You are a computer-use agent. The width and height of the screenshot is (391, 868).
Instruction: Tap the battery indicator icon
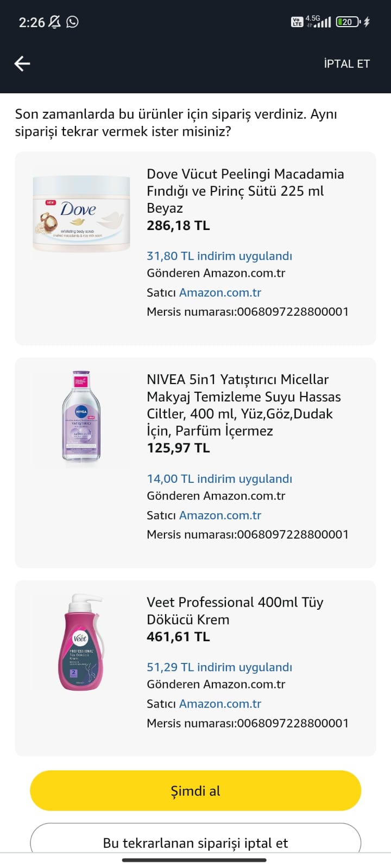pos(348,22)
